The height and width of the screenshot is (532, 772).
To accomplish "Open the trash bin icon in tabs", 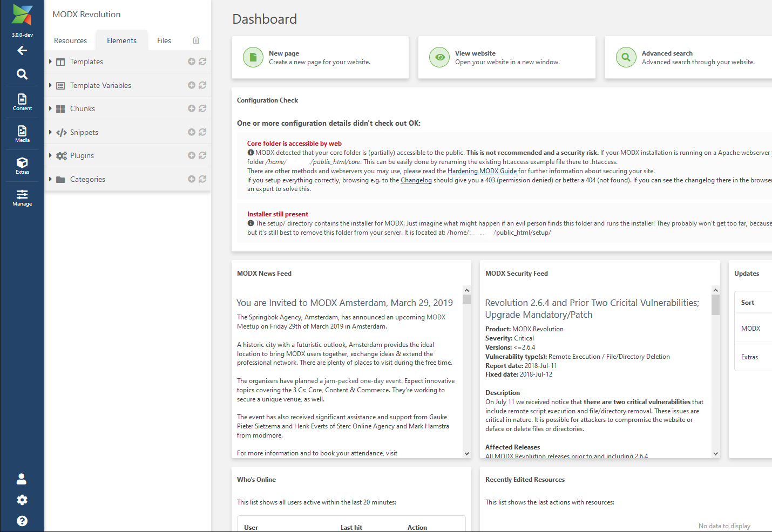I will 196,40.
